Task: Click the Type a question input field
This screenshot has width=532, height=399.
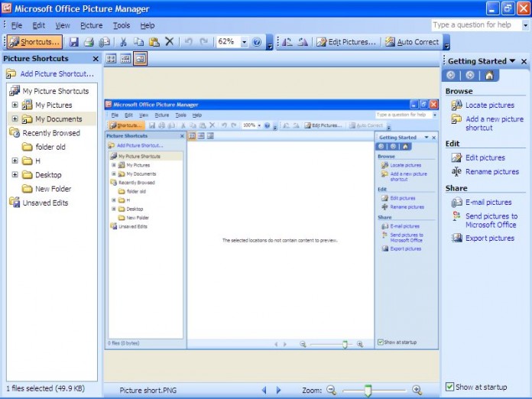Action: click(476, 25)
